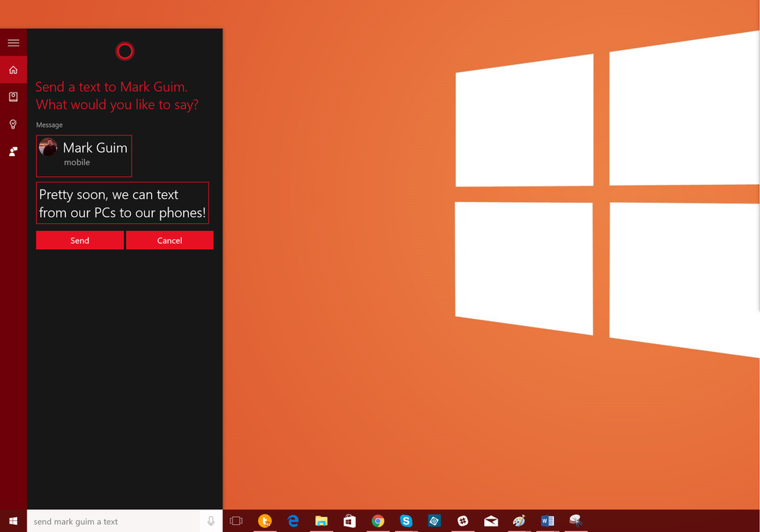
Task: Select the Mark Guim mobile contact card
Action: tap(84, 155)
